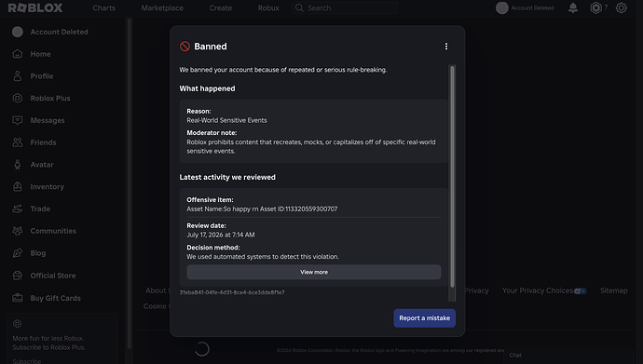Open the Banned dialog three-dot menu
The width and height of the screenshot is (643, 364).
446,47
